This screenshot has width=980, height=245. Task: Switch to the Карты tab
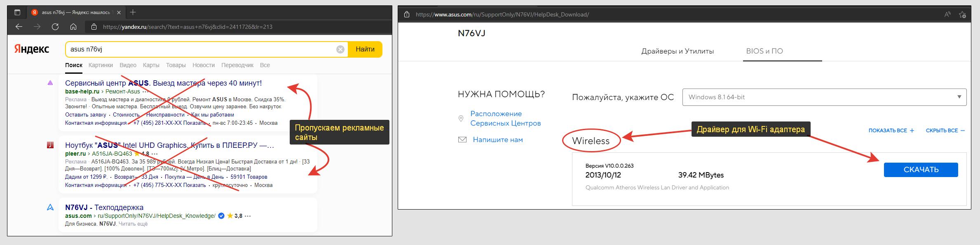pyautogui.click(x=151, y=65)
